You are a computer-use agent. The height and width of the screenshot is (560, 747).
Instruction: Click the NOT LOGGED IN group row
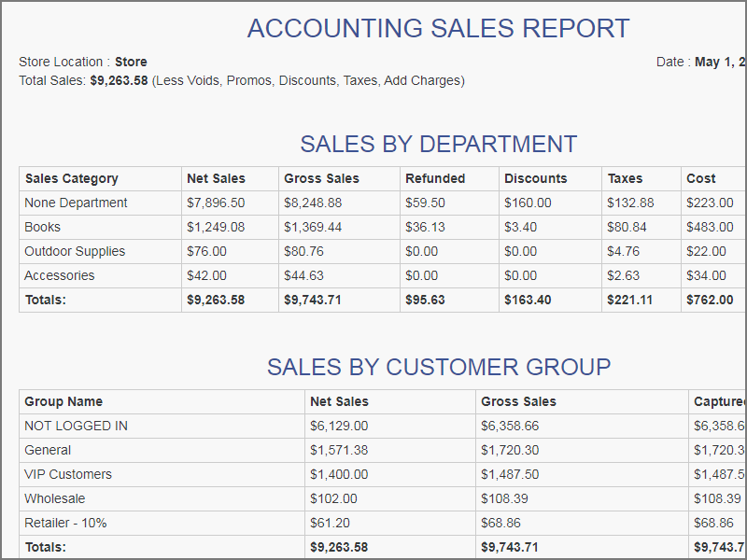pos(76,426)
